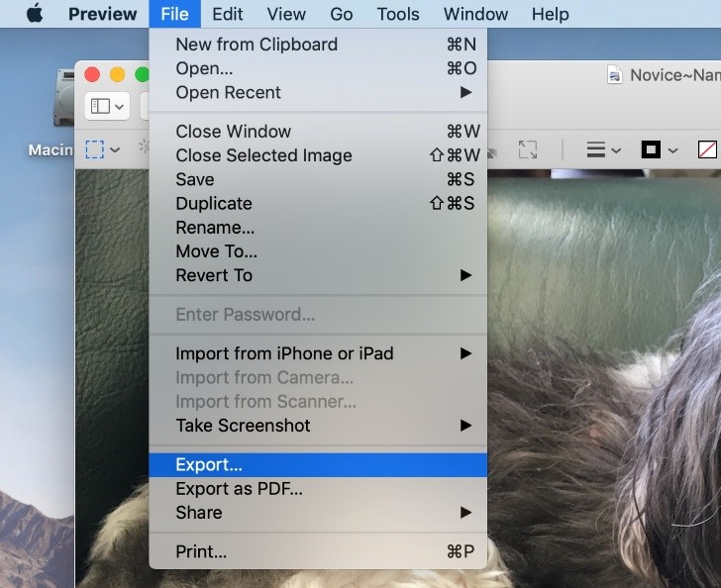Choose Close Selected Image

click(x=318, y=155)
